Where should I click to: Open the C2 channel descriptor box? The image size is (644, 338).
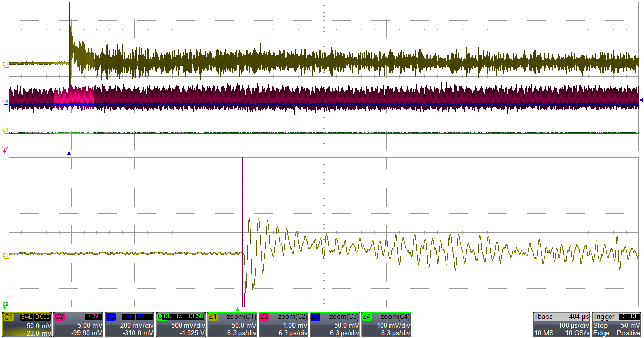78,325
